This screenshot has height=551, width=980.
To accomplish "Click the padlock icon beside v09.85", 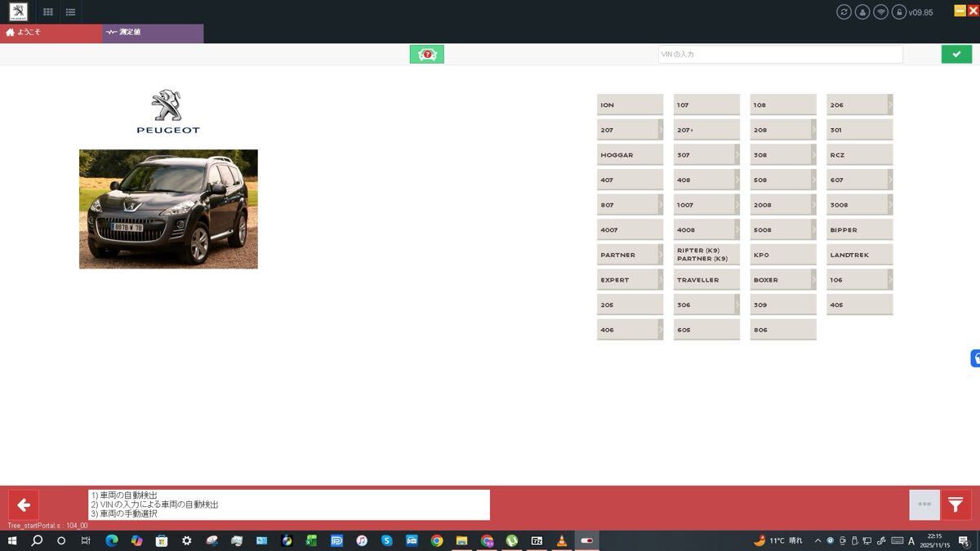I will (899, 12).
